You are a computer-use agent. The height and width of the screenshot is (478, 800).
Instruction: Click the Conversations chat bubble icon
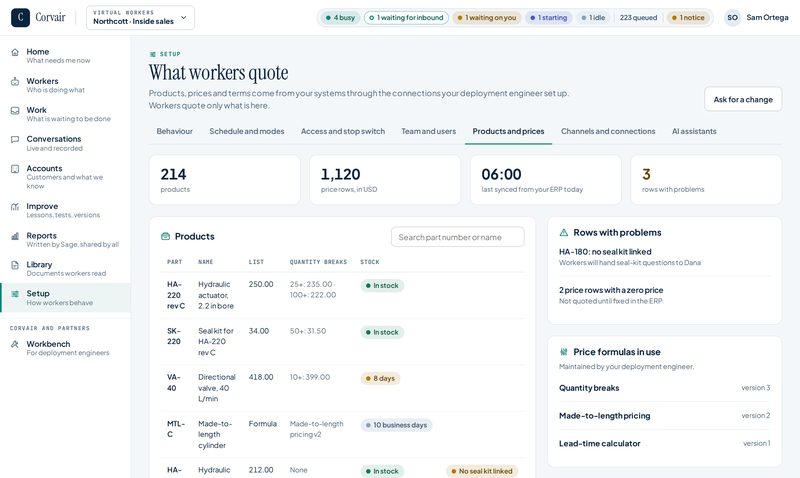(x=15, y=139)
